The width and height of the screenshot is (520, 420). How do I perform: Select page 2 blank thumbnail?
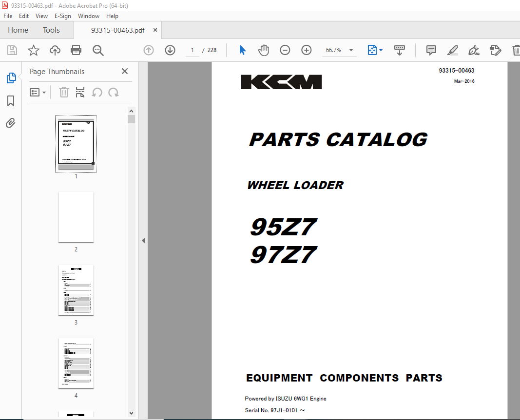click(76, 217)
